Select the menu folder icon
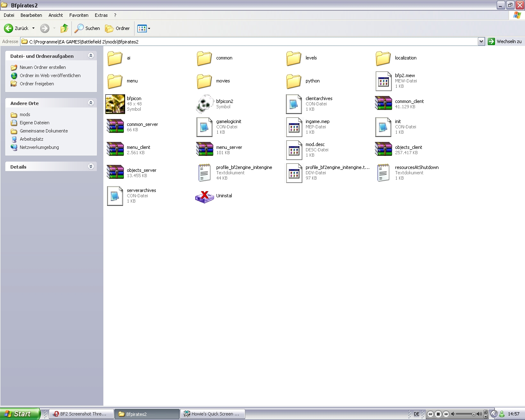The width and height of the screenshot is (525, 420). [115, 81]
